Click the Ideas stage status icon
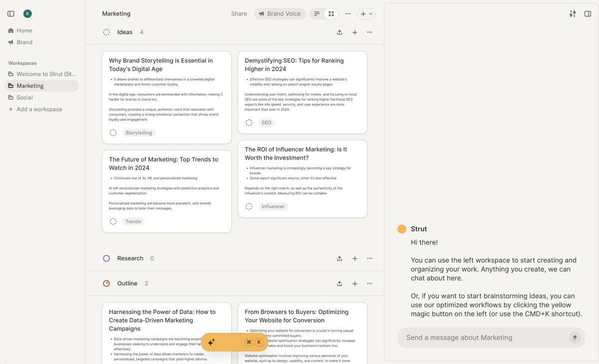 pos(106,32)
